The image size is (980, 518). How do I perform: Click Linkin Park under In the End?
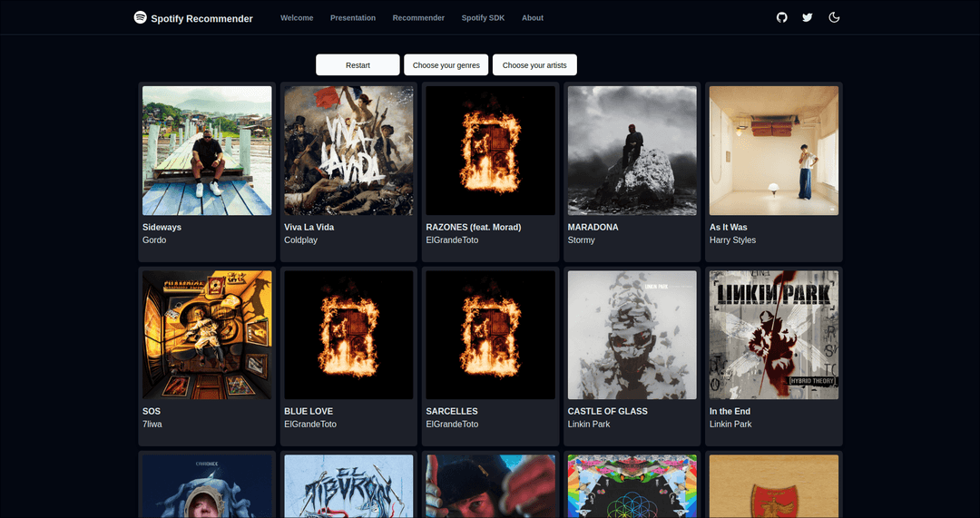point(730,425)
